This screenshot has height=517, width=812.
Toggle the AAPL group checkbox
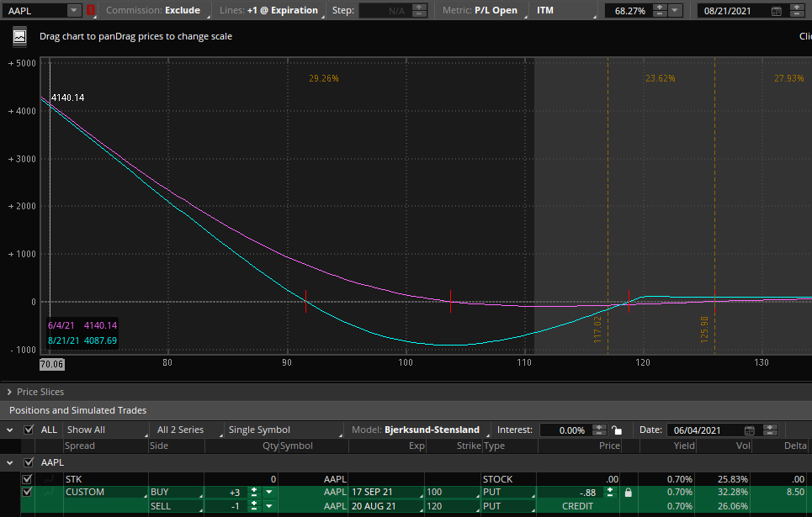[x=29, y=462]
